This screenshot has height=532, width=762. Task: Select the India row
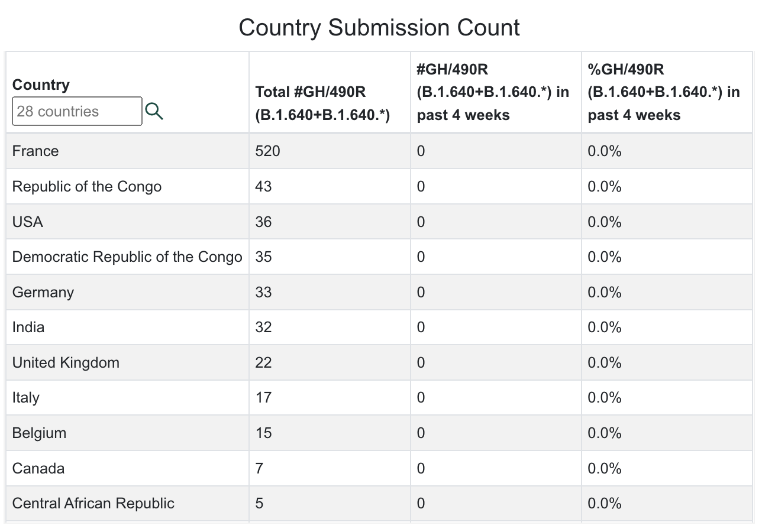(28, 327)
